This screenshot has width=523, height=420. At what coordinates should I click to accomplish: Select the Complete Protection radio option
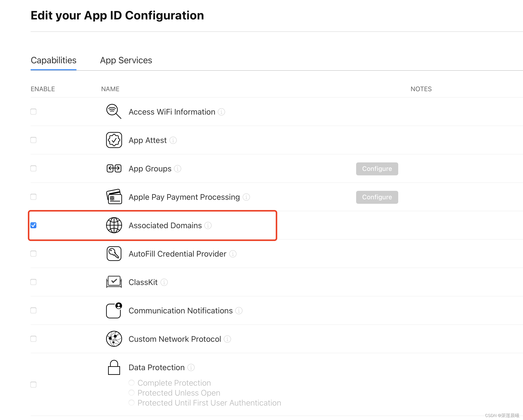131,383
